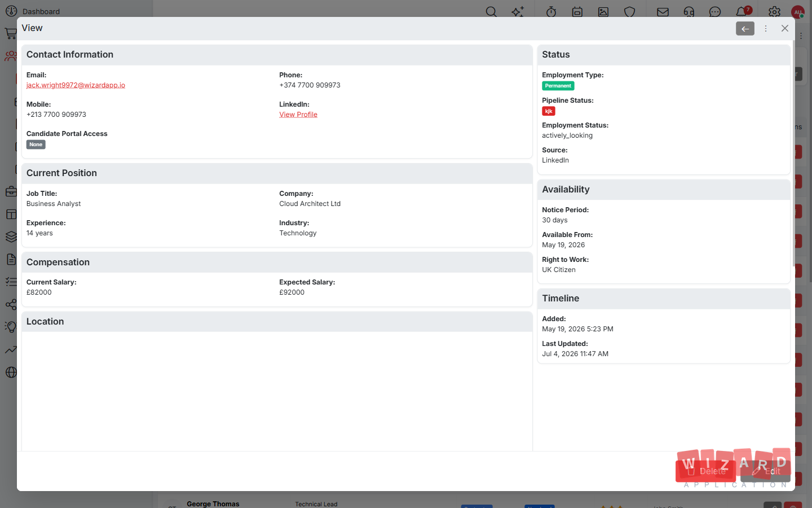This screenshot has height=508, width=812.
Task: Open the people contacts sidebar icon
Action: [11, 56]
